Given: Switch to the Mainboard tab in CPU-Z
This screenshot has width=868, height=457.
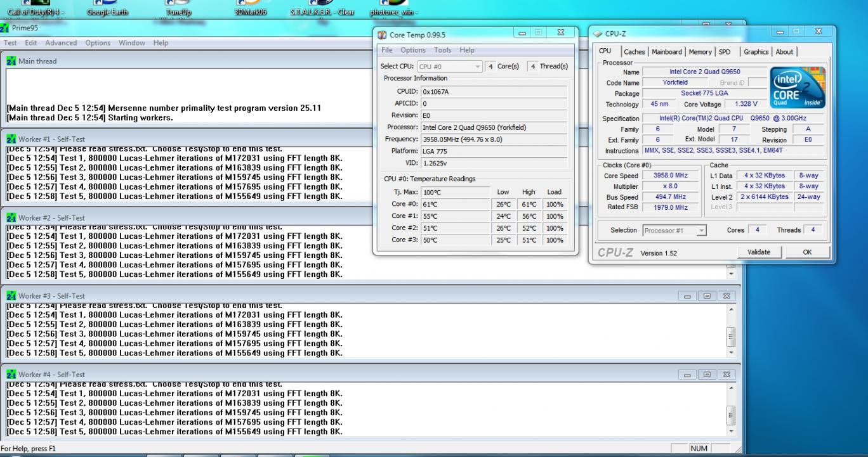Looking at the screenshot, I should (x=667, y=52).
